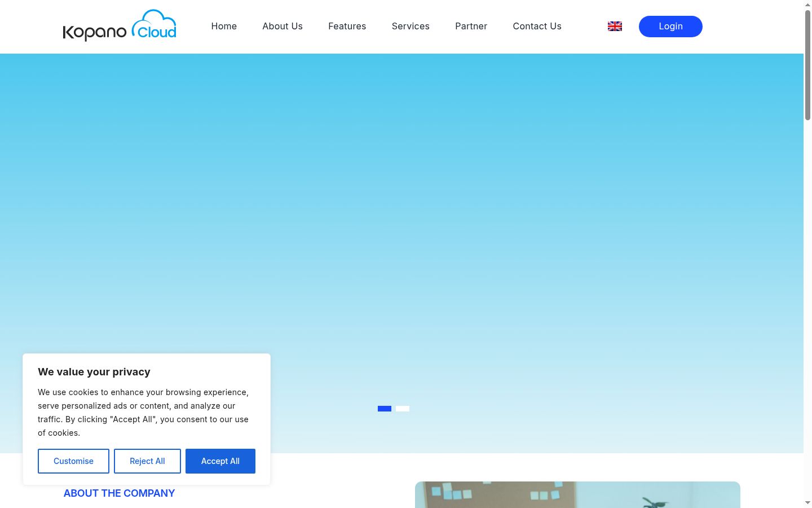Open the About Us page
Screen dimensions: 812x508
[x=283, y=26]
